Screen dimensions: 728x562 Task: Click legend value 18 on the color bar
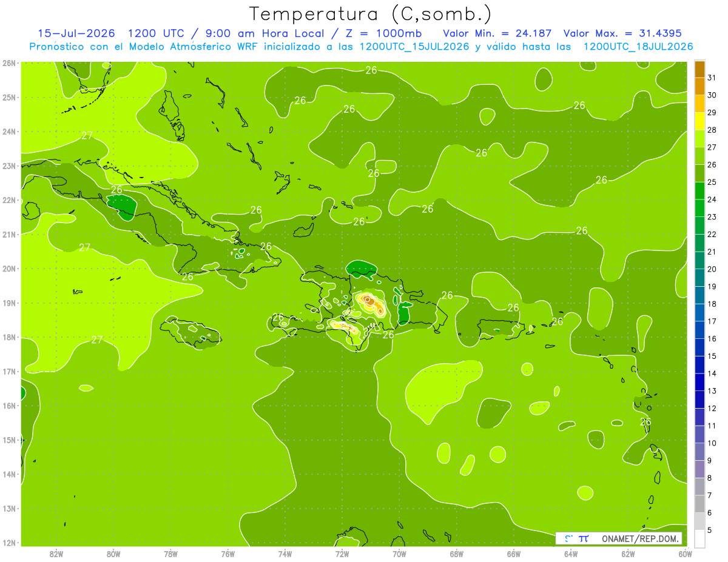(712, 304)
